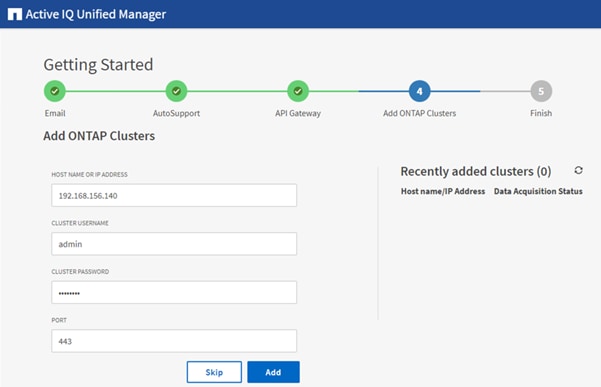Click the NetApp logo icon in header
The image size is (601, 387).
click(15, 15)
